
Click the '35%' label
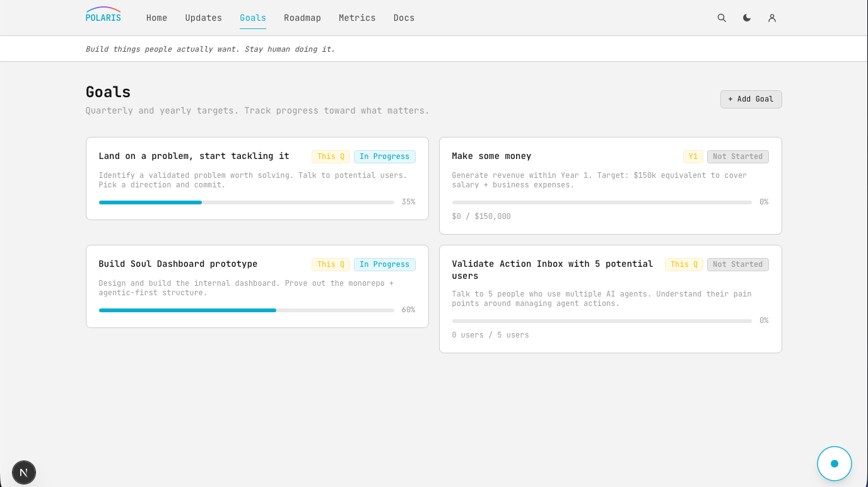408,202
